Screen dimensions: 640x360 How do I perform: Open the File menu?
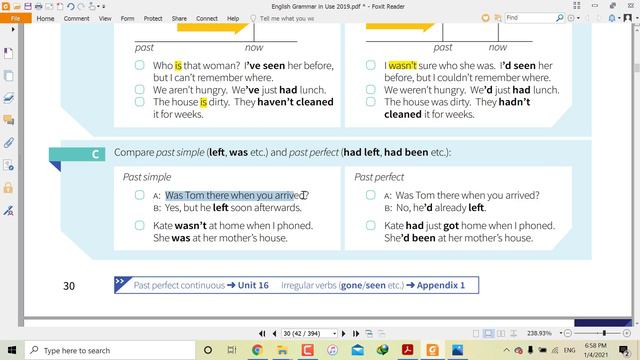pos(16,18)
